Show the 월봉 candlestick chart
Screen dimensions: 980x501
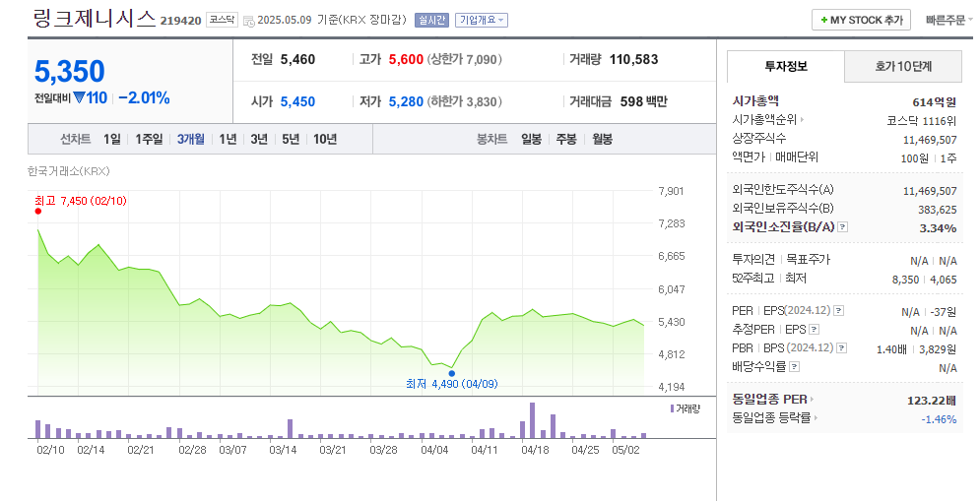tap(603, 139)
